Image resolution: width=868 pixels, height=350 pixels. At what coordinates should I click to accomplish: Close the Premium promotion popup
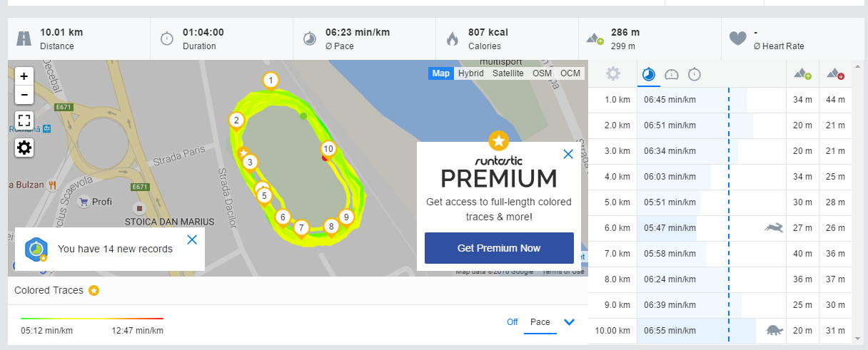point(568,154)
